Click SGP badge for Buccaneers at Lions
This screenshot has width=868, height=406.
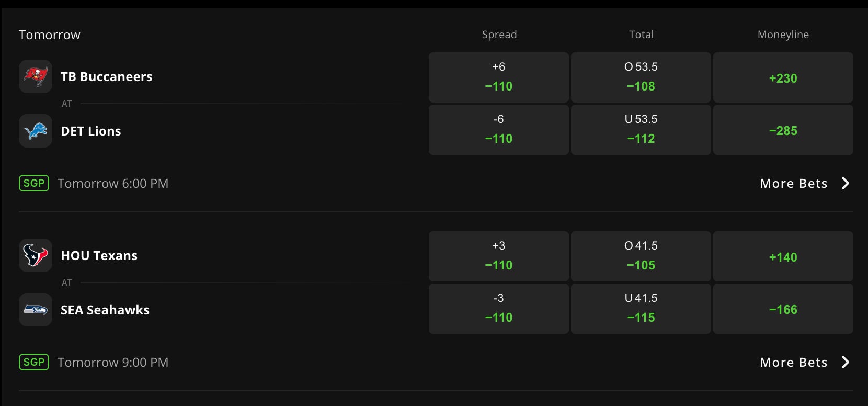click(x=34, y=183)
